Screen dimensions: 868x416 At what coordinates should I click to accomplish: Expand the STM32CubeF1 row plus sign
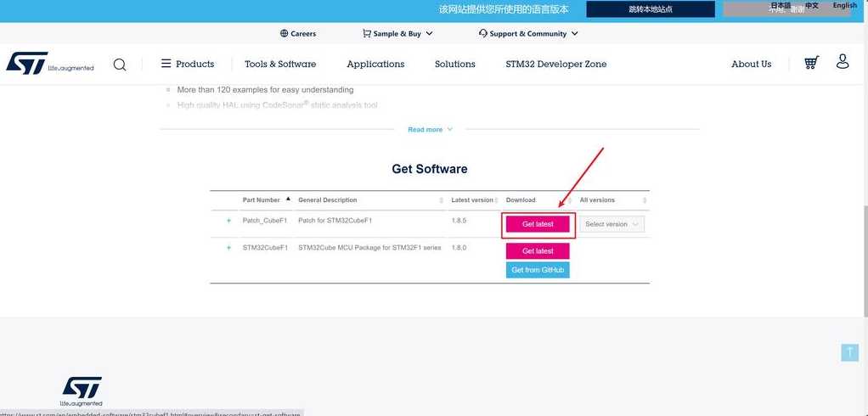pyautogui.click(x=228, y=248)
